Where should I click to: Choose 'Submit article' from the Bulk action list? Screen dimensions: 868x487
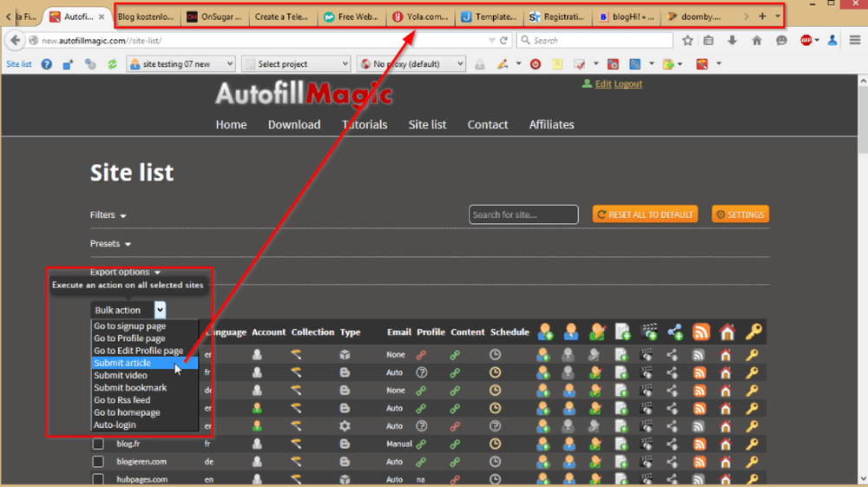point(144,363)
